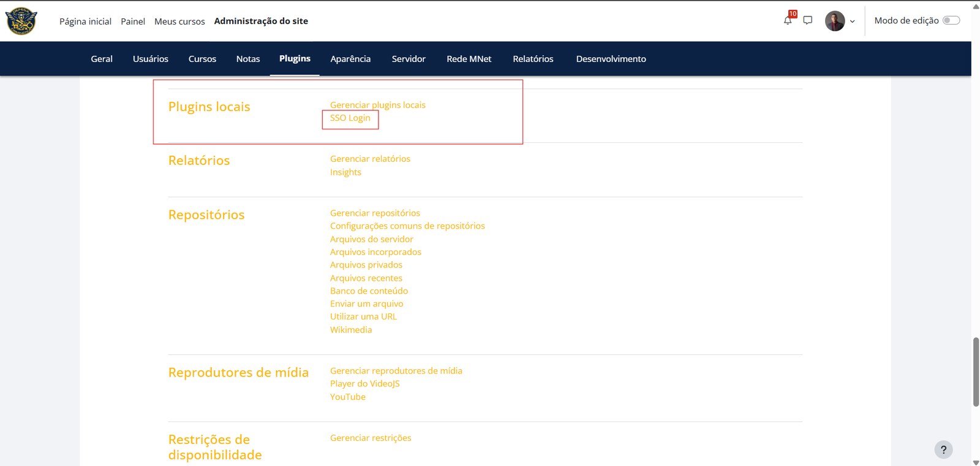Click Gerenciar relatórios link

pyautogui.click(x=370, y=159)
